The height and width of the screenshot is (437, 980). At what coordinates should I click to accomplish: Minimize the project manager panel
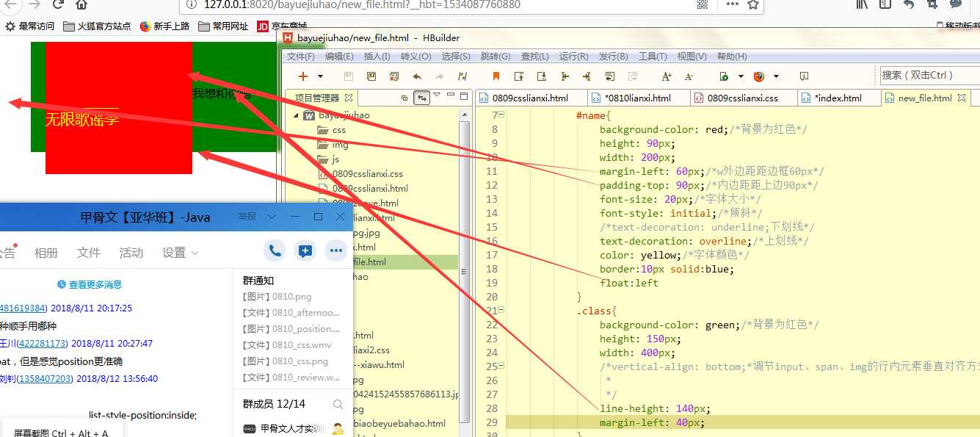(x=450, y=95)
